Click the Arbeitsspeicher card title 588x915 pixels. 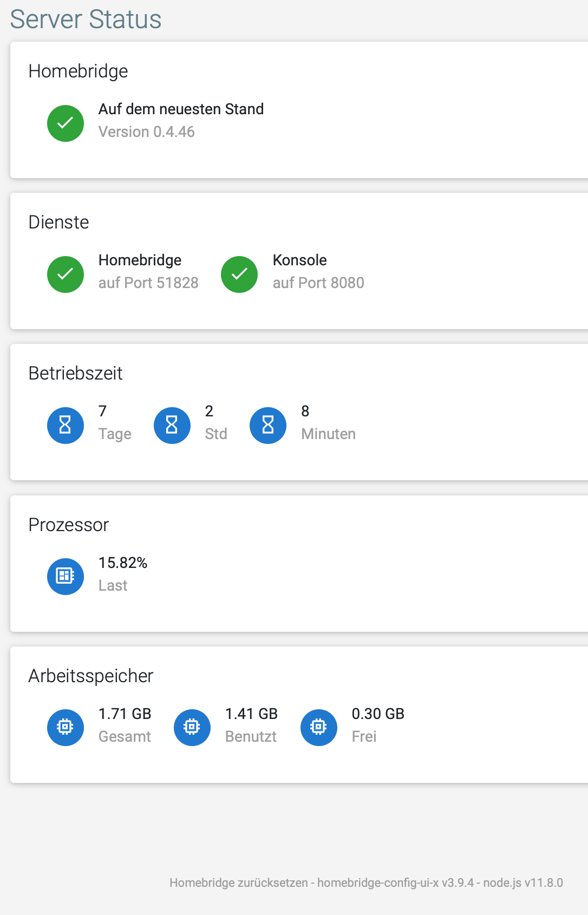(x=91, y=676)
